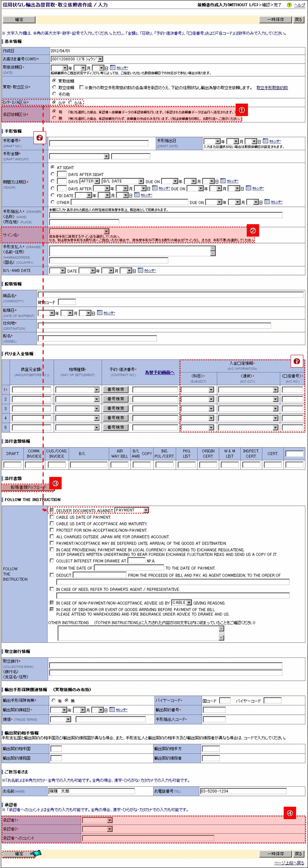Click the 商品名 commodity input field
The width and height of the screenshot is (308, 868).
click(x=171, y=295)
